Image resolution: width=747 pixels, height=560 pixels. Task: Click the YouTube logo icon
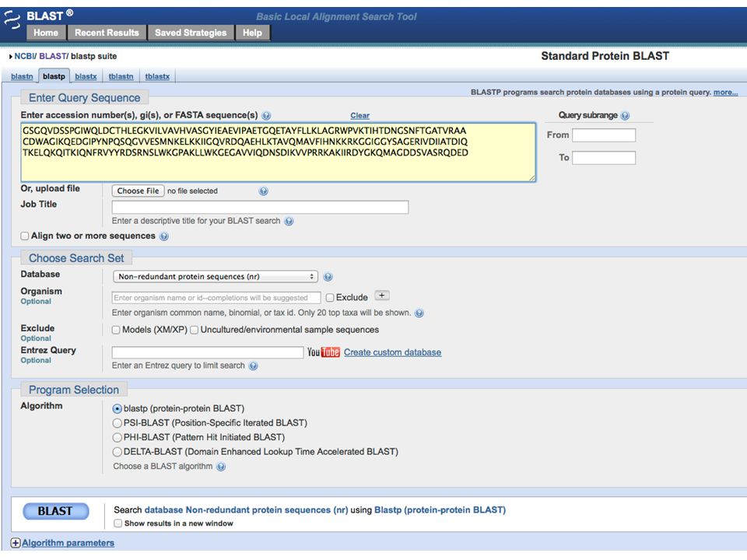[324, 352]
